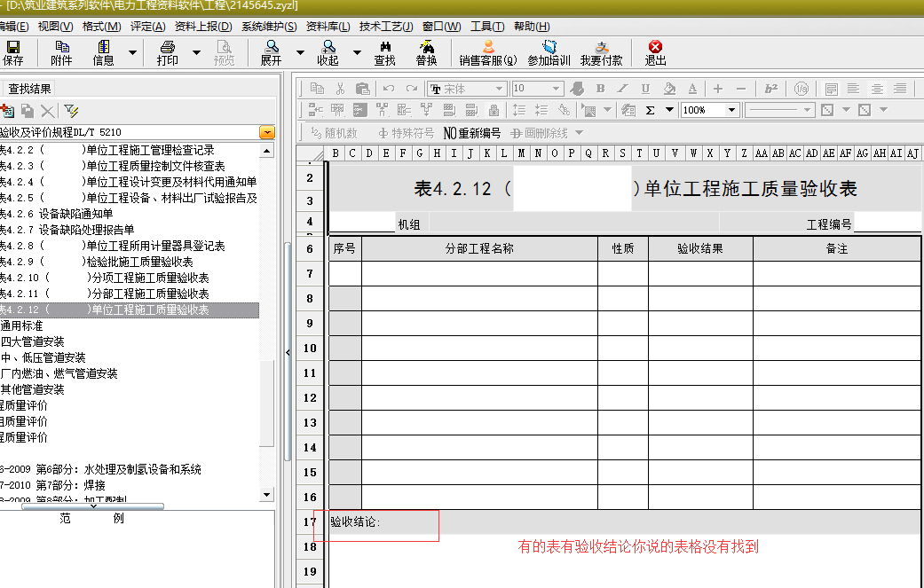Open the 系统维护 menu
The image size is (924, 588).
268,27
